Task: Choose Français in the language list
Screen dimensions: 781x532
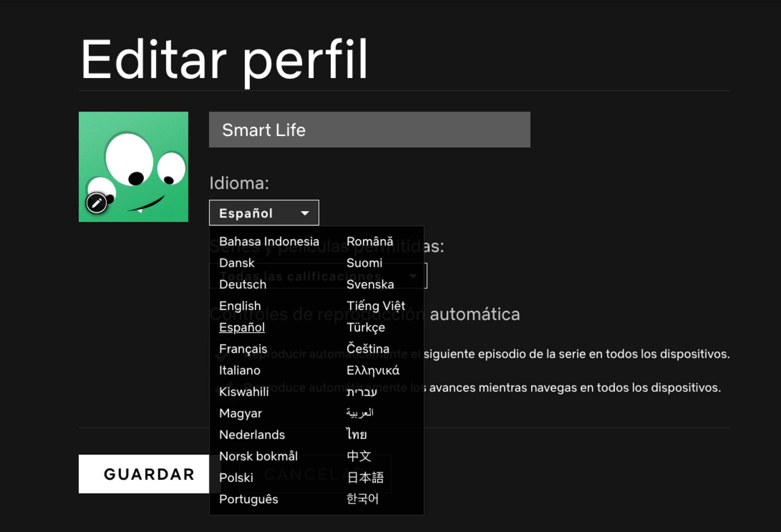Action: point(243,349)
